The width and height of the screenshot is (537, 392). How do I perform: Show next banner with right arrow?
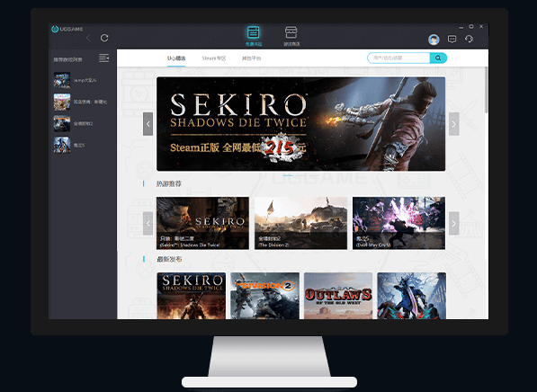pyautogui.click(x=453, y=124)
